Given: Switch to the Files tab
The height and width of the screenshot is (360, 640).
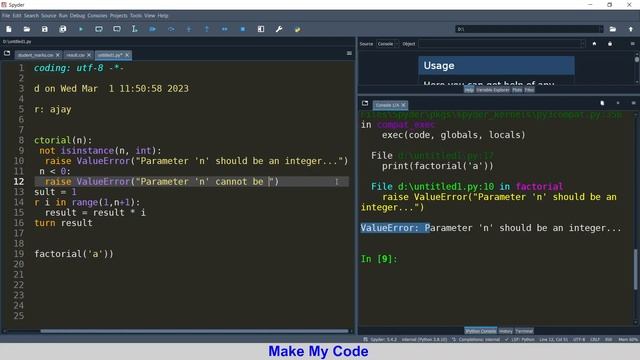Looking at the screenshot, I should [x=529, y=90].
